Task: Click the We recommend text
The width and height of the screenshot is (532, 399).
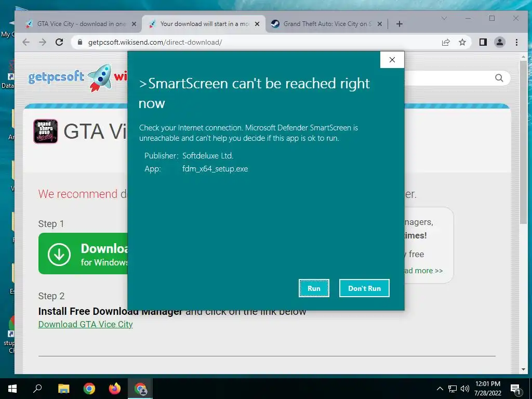Action: (x=78, y=194)
